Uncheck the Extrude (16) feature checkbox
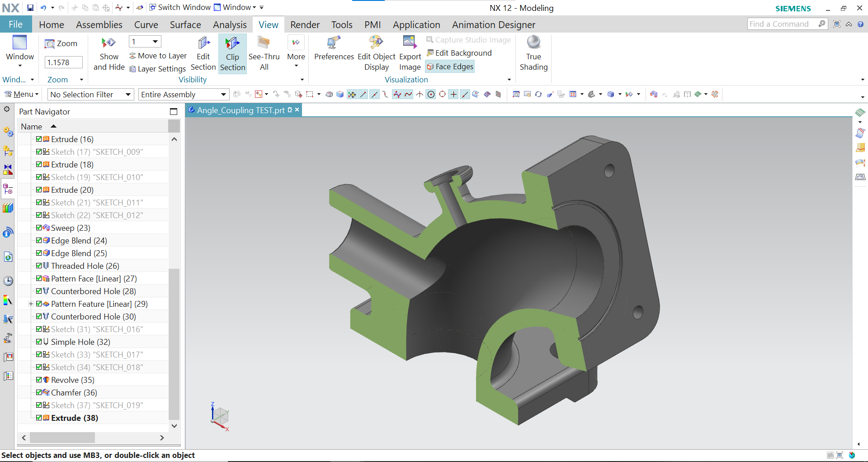The width and height of the screenshot is (868, 462). coord(39,139)
